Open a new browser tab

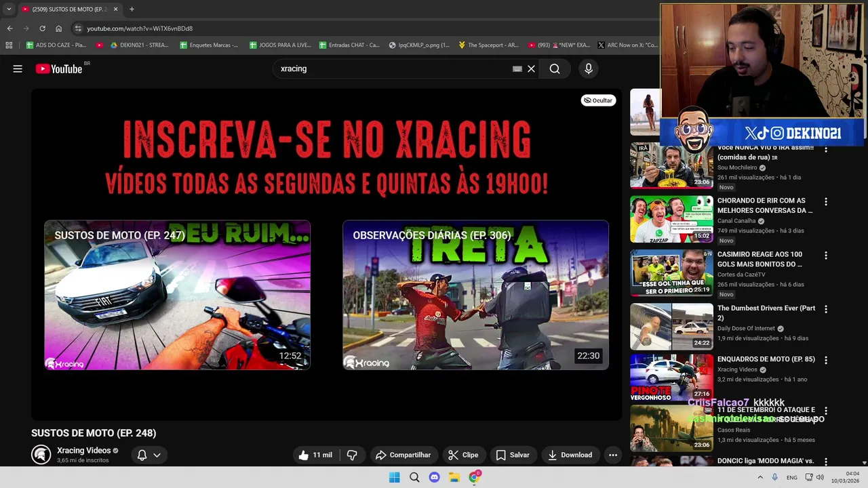[x=132, y=9]
